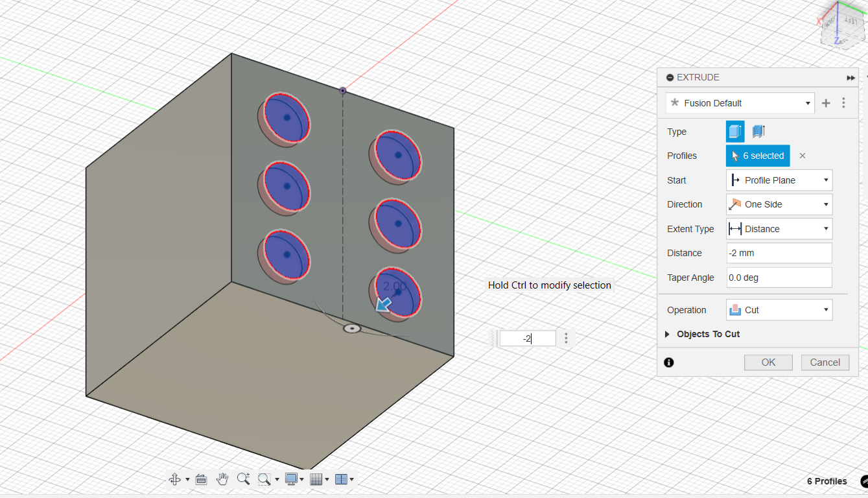
Task: Click the taper angle round manipulator handle
Action: pos(352,329)
